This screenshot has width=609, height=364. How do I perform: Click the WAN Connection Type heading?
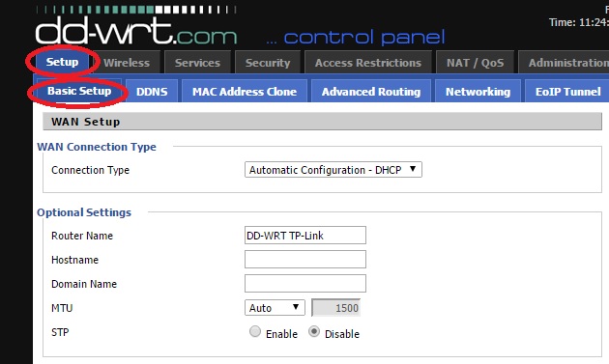coord(97,147)
